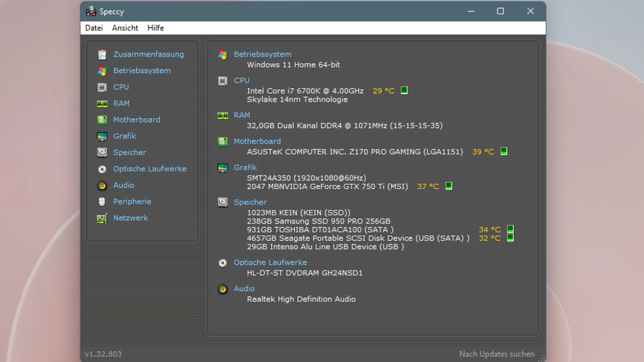Click the Speicher hard drive icon in sidebar

coord(102,152)
